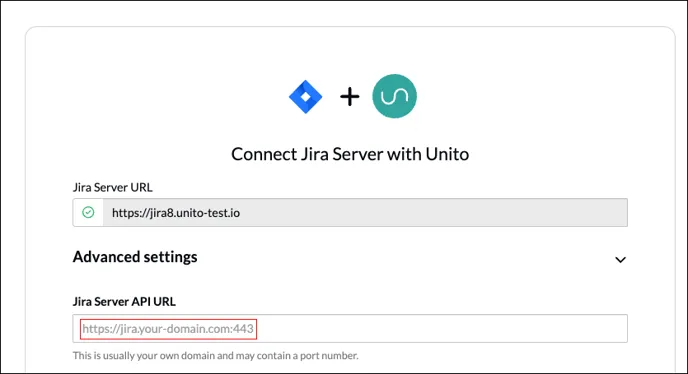Screen dimensions: 688x374
Task: Click the green checkmark validation icon
Action: pos(88,212)
